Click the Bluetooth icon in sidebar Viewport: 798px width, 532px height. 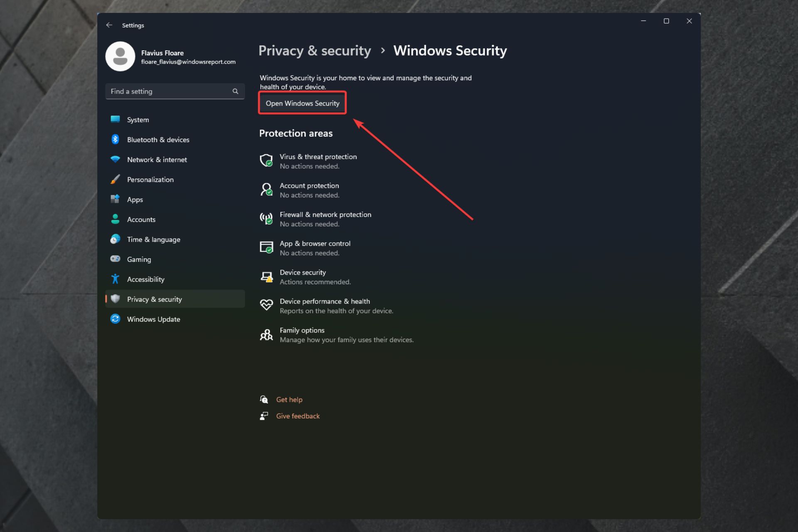click(115, 139)
